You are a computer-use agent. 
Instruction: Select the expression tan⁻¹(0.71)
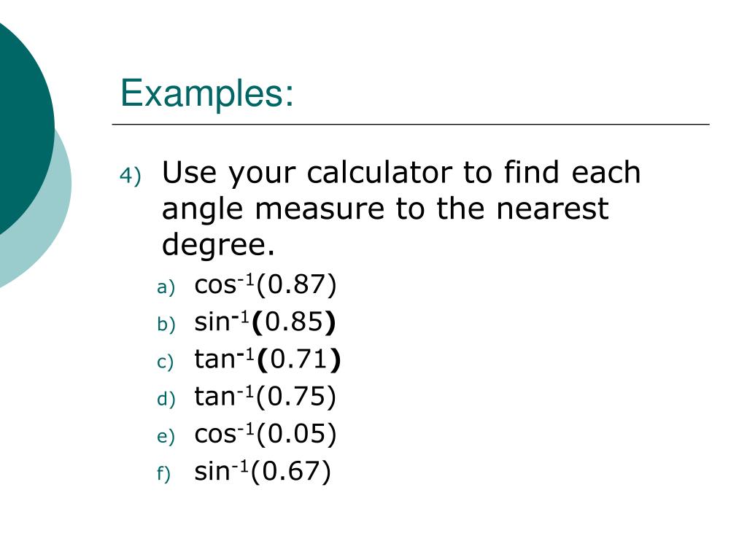[268, 360]
